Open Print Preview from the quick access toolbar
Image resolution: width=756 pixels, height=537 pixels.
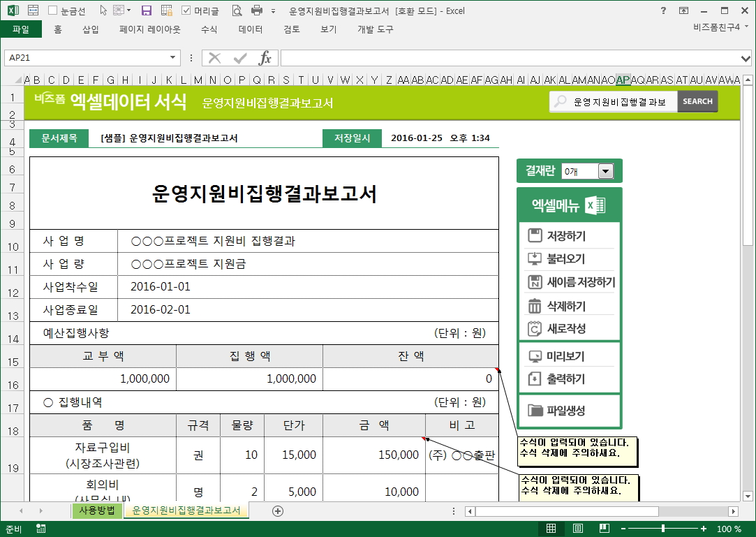(x=237, y=10)
